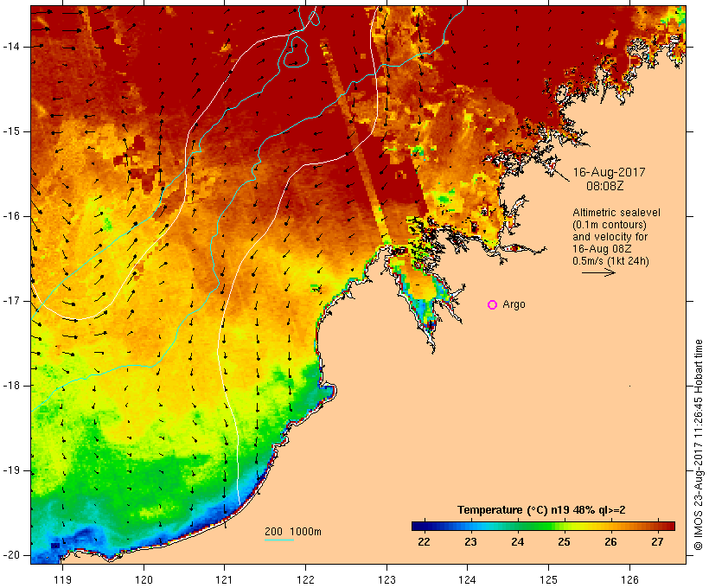
Task: Click the latitude label '-19'
Action: (11, 470)
